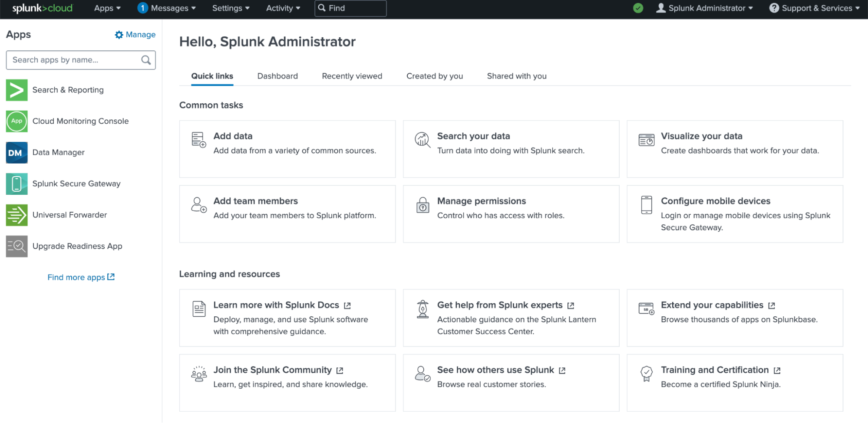
Task: Open Extend your capabilities link
Action: click(712, 305)
